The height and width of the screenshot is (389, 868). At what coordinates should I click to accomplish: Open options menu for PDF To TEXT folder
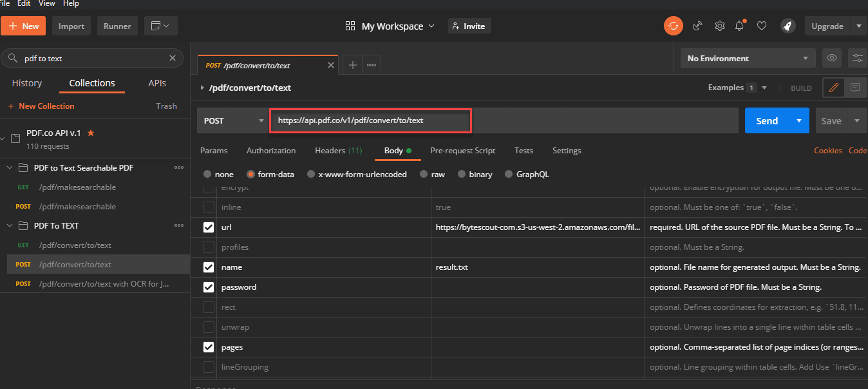pyautogui.click(x=178, y=225)
